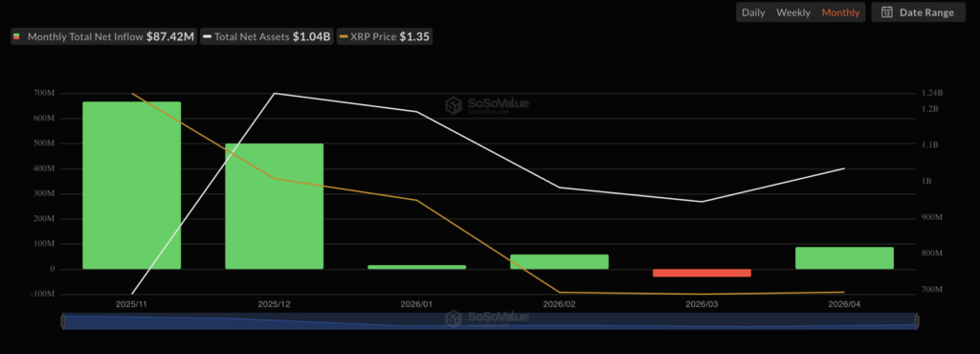
Task: Select the small 2026/01 inflow bar
Action: point(417,267)
